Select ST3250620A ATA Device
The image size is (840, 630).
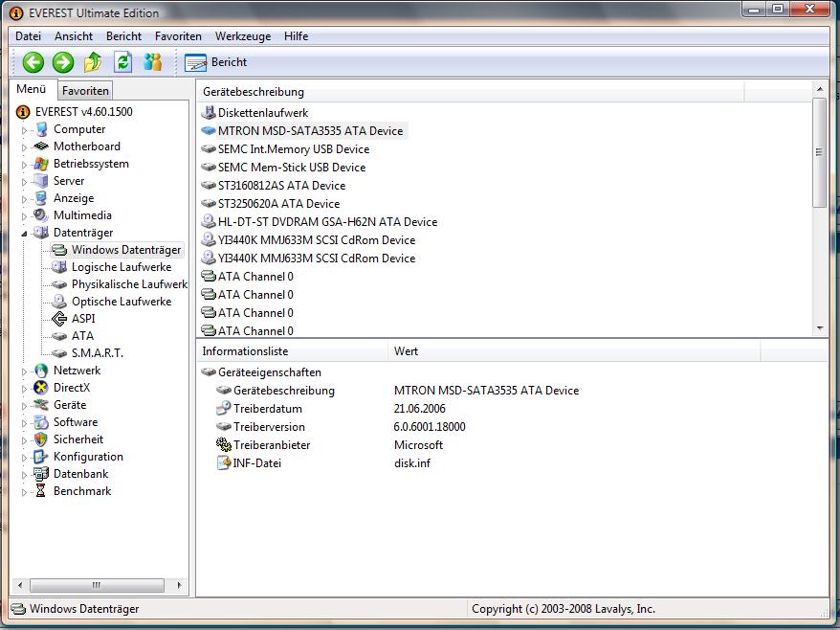(278, 204)
